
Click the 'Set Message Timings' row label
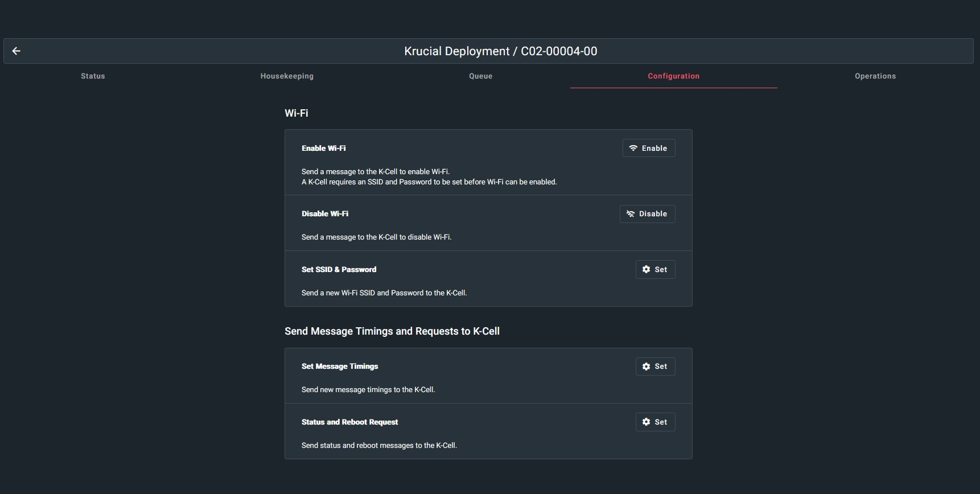(x=340, y=367)
